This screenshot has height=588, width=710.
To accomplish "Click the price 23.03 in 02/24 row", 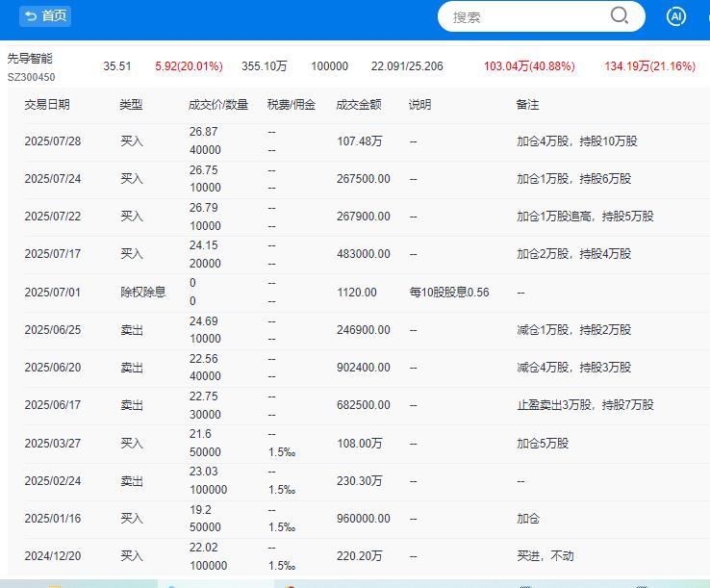I will (x=204, y=472).
